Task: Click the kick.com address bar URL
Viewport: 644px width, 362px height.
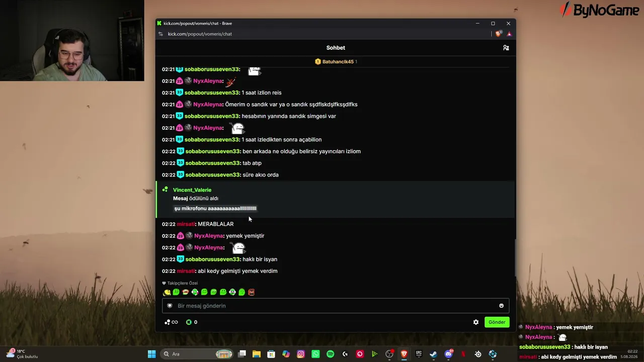Action: 200,34
